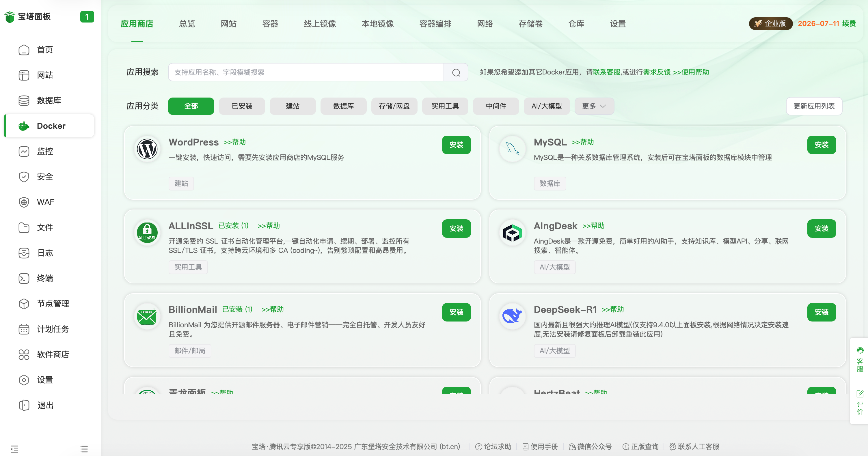Click the search magnifier icon button
The width and height of the screenshot is (868, 456).
(456, 72)
